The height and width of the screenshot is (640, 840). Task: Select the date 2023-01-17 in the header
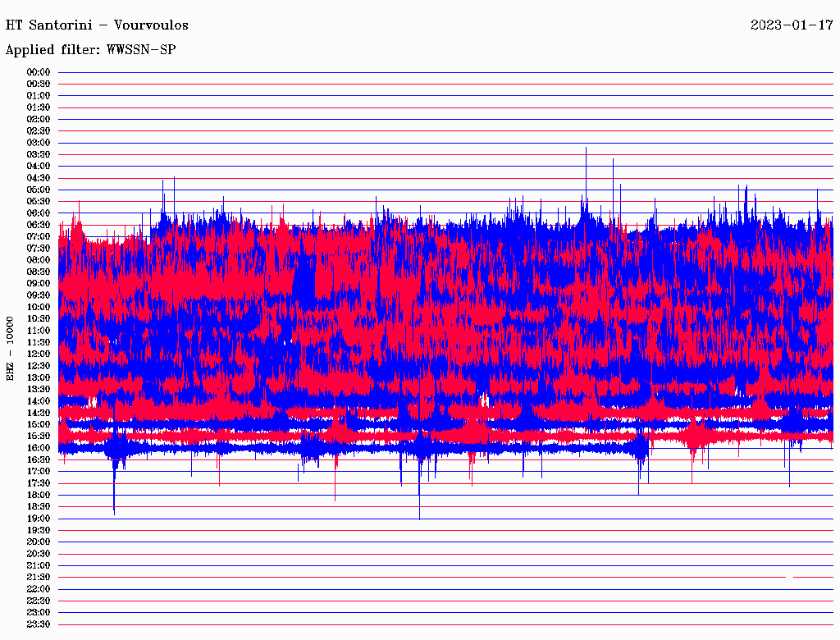click(x=792, y=25)
